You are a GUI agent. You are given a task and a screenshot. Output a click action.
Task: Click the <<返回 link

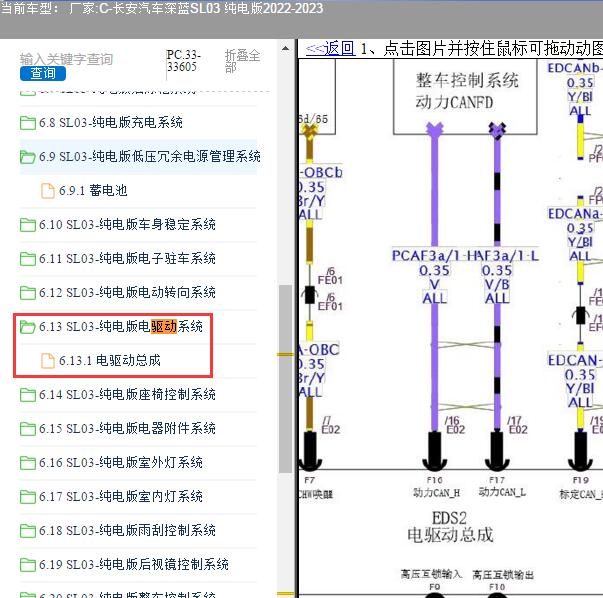[330, 48]
